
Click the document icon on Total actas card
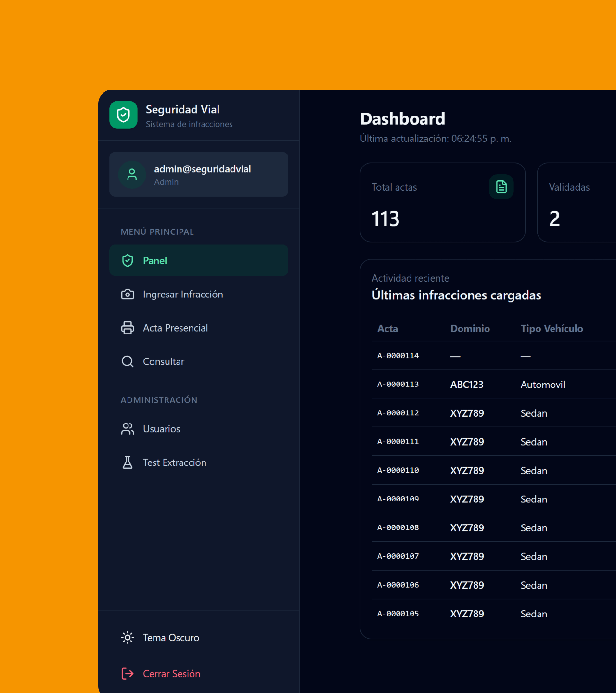pos(501,187)
